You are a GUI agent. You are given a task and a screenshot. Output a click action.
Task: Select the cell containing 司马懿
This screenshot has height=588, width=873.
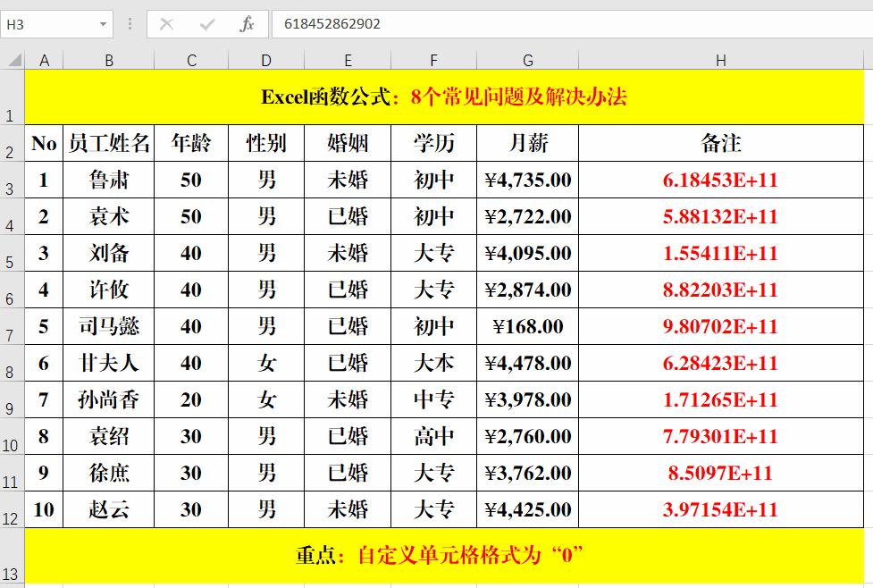click(109, 327)
